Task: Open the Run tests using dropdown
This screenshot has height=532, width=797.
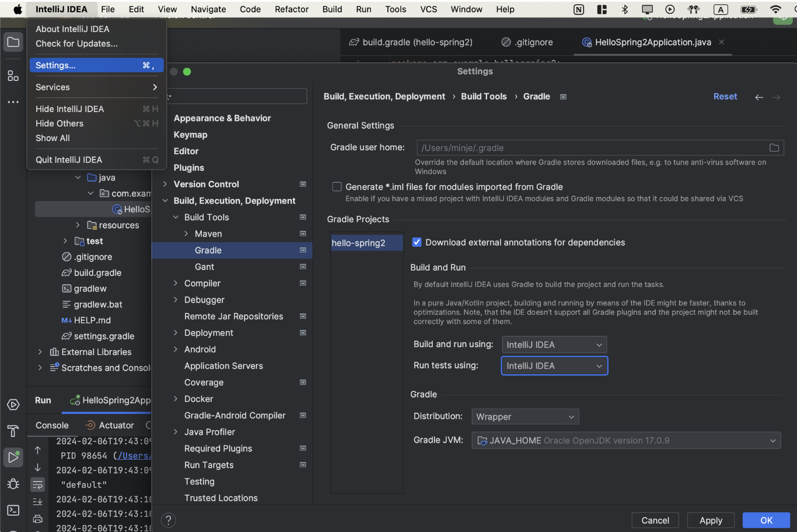Action: point(554,366)
